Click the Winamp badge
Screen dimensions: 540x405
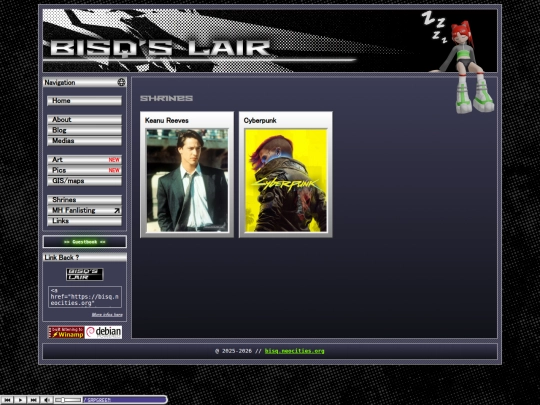pos(66,332)
